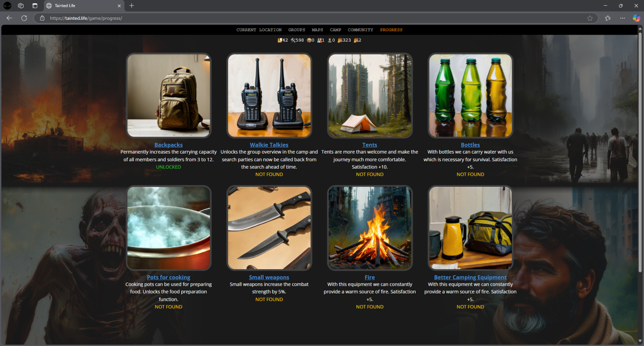
Task: Open the Walkie Talkies link
Action: 269,145
